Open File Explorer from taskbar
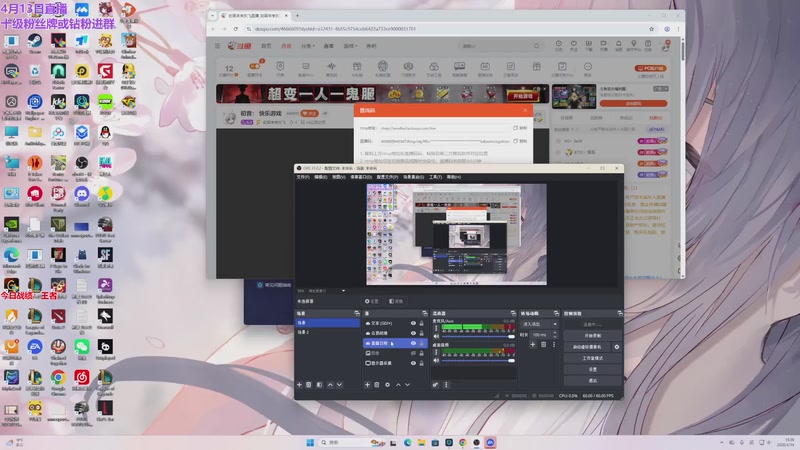The height and width of the screenshot is (450, 800). coord(421,442)
